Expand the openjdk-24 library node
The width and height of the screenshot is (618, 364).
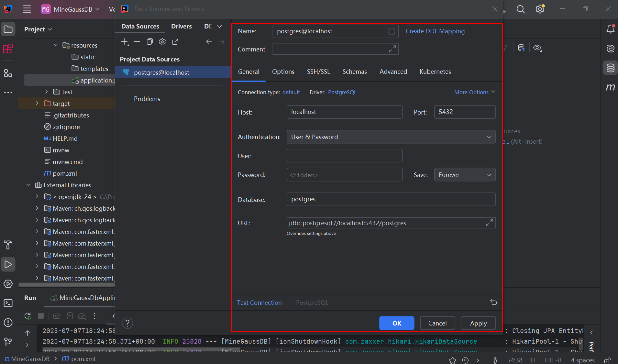click(x=37, y=197)
